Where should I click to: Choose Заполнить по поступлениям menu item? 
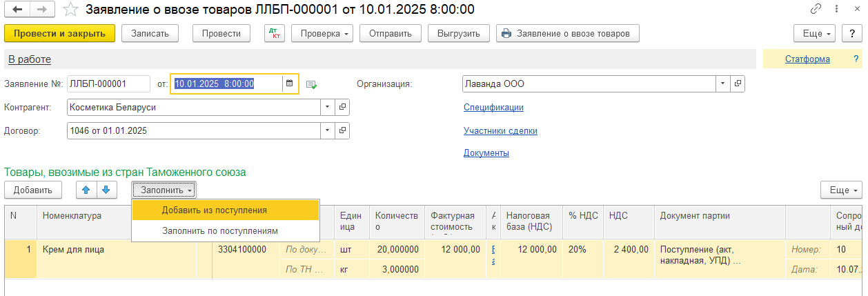tap(226, 231)
